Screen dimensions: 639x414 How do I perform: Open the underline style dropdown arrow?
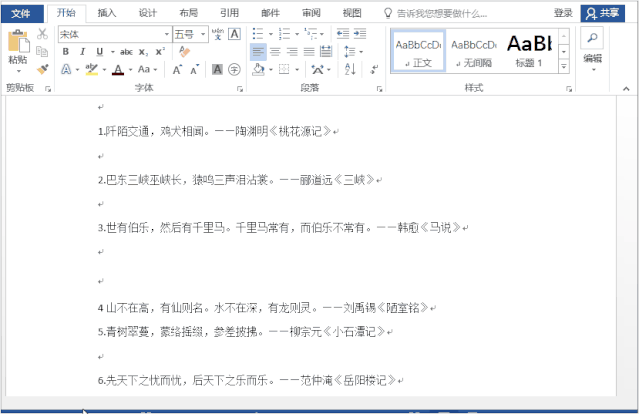tap(112, 52)
